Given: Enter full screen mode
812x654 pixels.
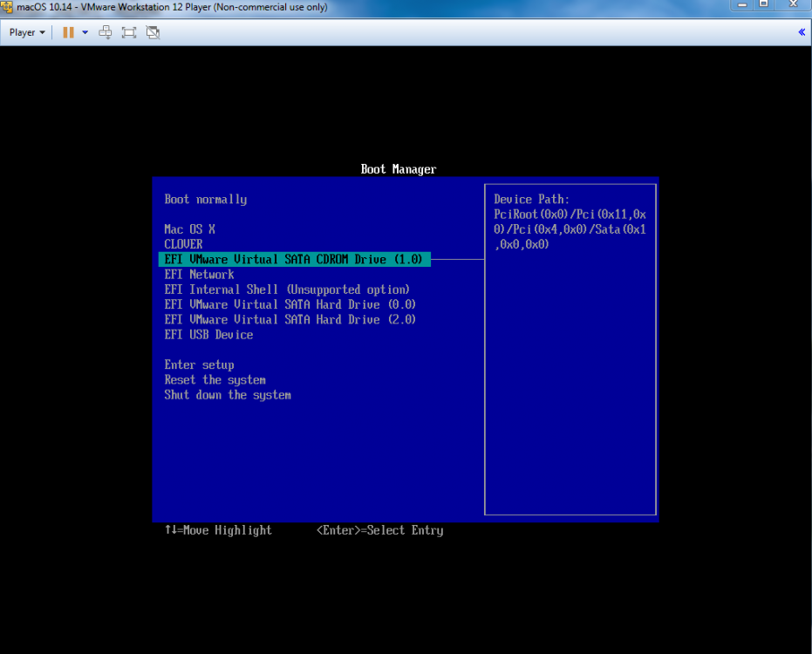Looking at the screenshot, I should pos(129,32).
